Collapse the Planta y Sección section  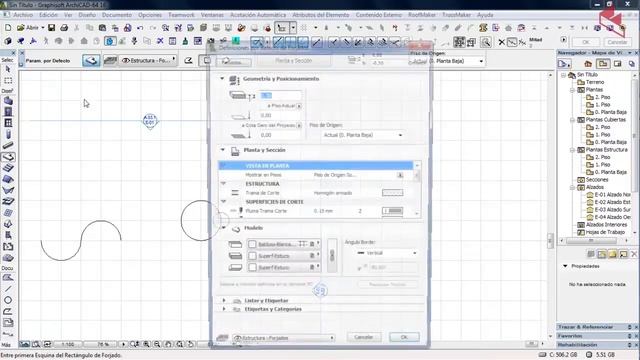tap(223, 150)
